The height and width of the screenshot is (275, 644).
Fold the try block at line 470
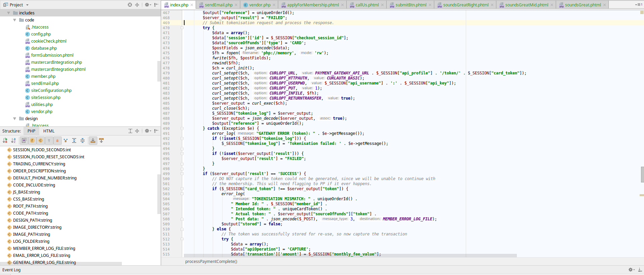tap(182, 28)
